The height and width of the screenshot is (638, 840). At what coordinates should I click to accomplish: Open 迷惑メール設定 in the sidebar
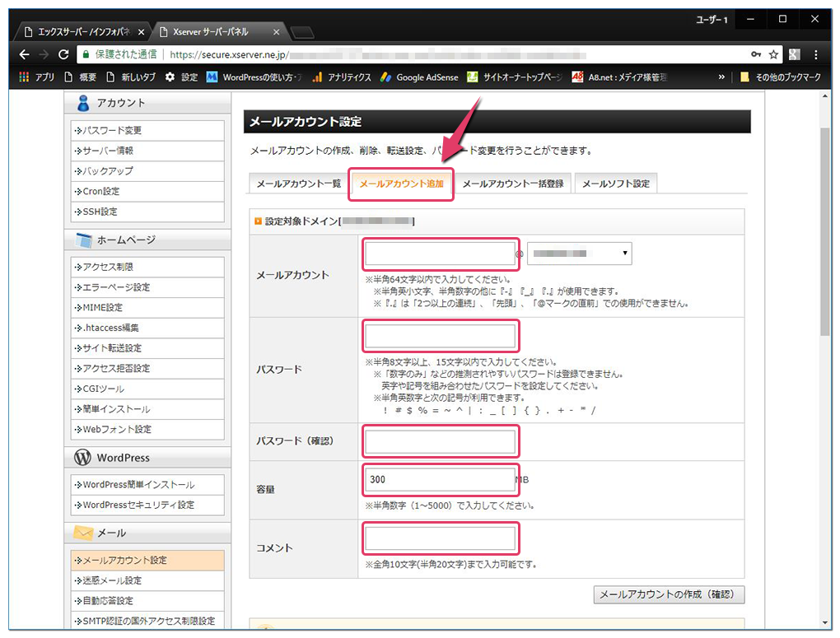[x=147, y=580]
